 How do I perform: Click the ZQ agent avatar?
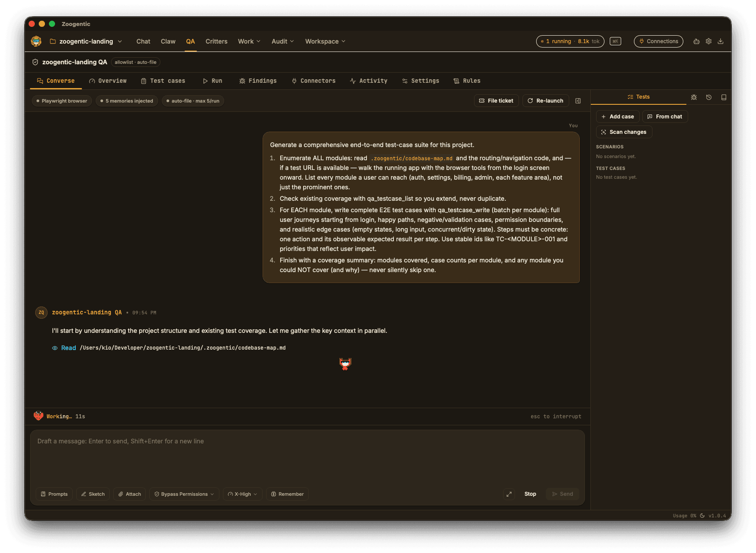[41, 313]
